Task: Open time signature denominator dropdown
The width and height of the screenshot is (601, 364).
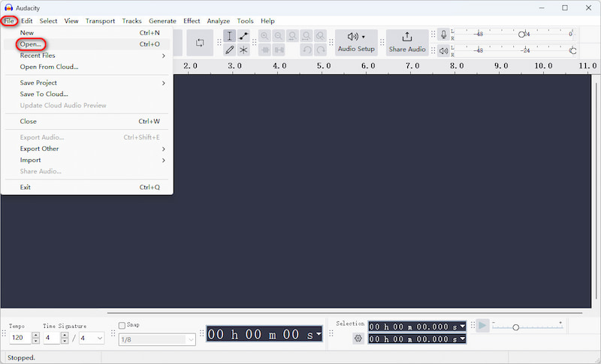Action: [x=92, y=338]
